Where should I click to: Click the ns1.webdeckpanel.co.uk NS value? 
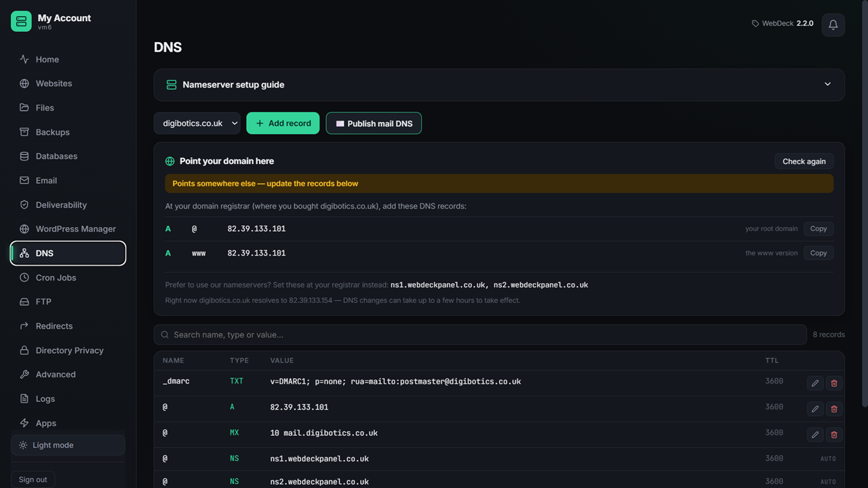click(319, 459)
